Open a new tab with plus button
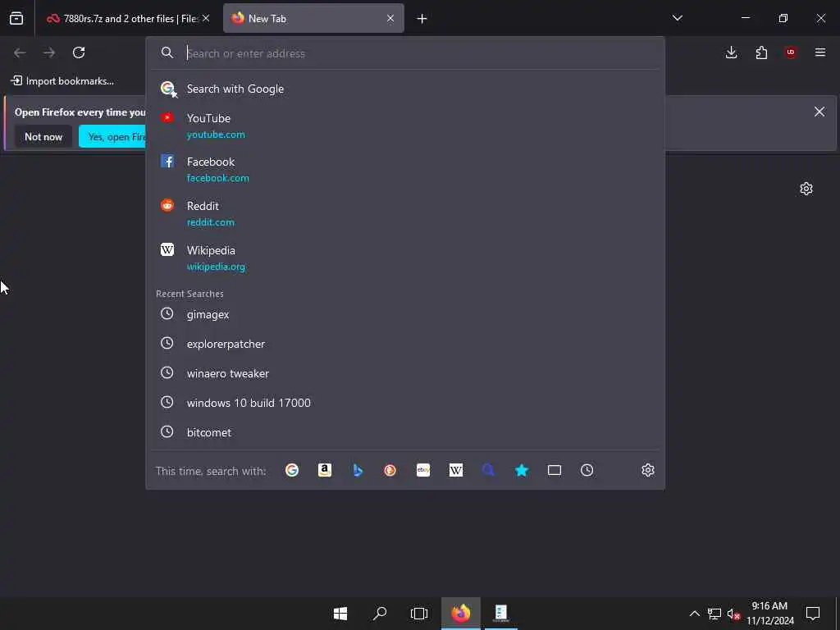Viewport: 840px width, 630px height. point(422,19)
